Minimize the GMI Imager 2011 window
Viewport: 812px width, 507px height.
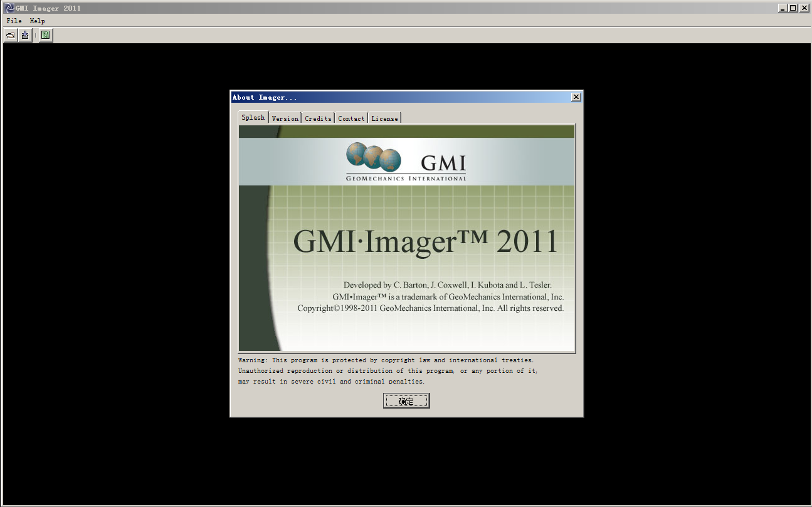click(783, 8)
